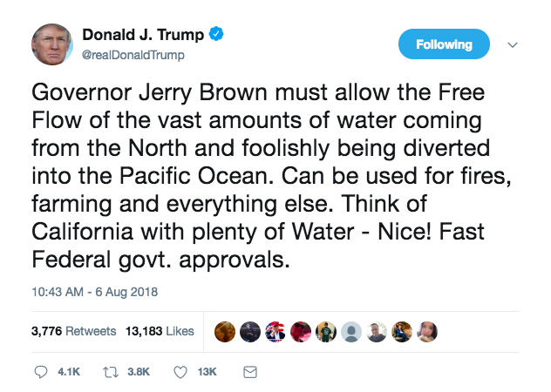Toggle the Following button
The width and height of the screenshot is (551, 392).
point(444,44)
